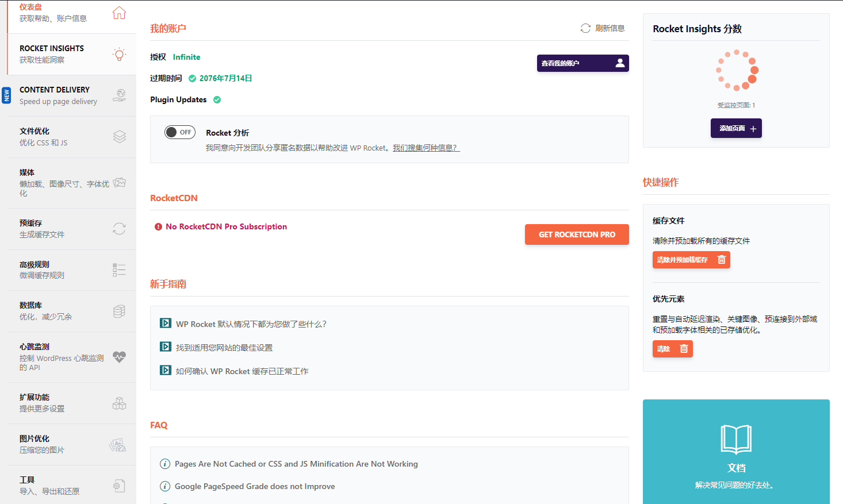Click the database cylinder icon for 数据库
The width and height of the screenshot is (843, 504).
tap(119, 311)
